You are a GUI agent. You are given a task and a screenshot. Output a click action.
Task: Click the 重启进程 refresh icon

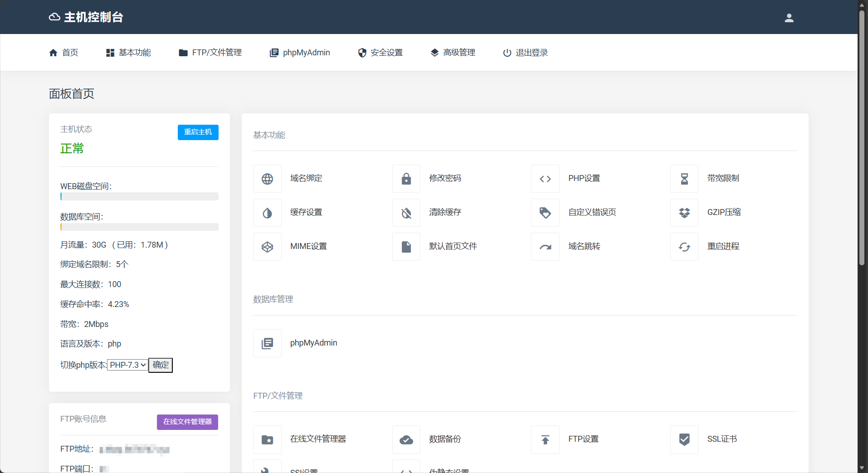coord(684,247)
